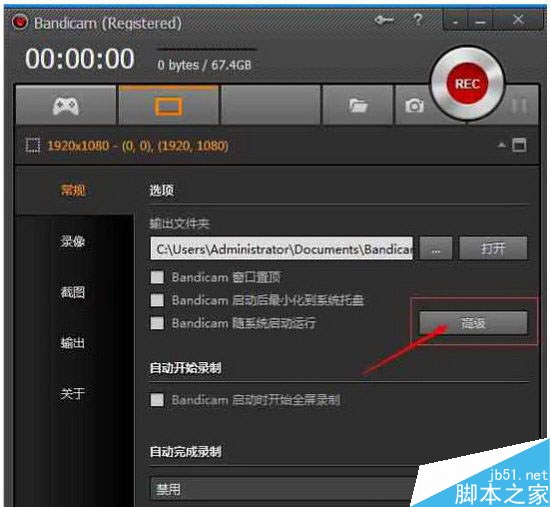550x507 pixels.
Task: Click the 0 bytes / 67.4GB storage text
Action: tap(204, 65)
